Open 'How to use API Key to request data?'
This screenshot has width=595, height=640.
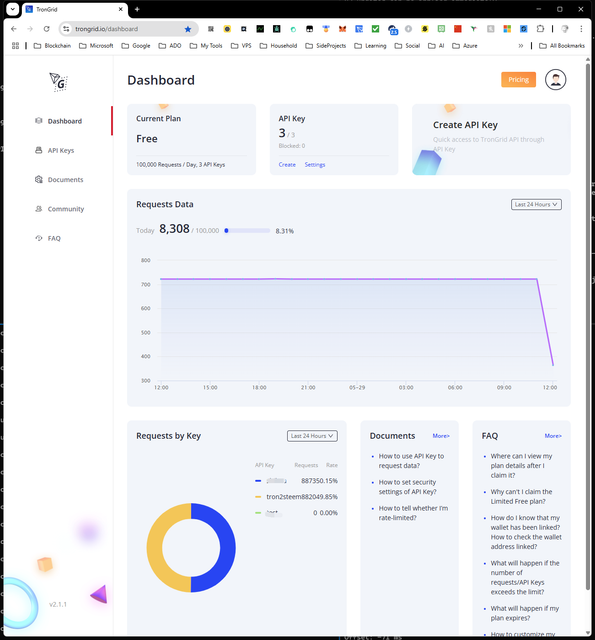click(411, 461)
